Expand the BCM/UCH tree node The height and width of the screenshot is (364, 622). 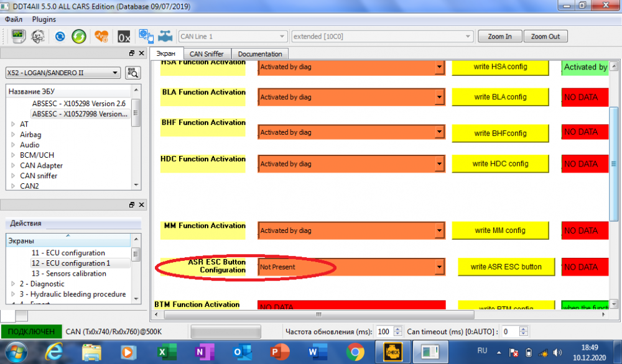click(13, 155)
